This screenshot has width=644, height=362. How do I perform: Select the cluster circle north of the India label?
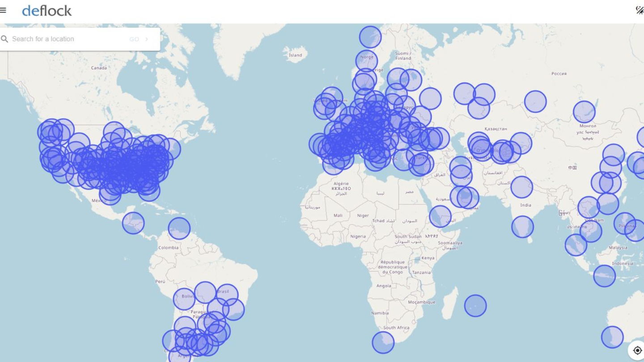(521, 187)
